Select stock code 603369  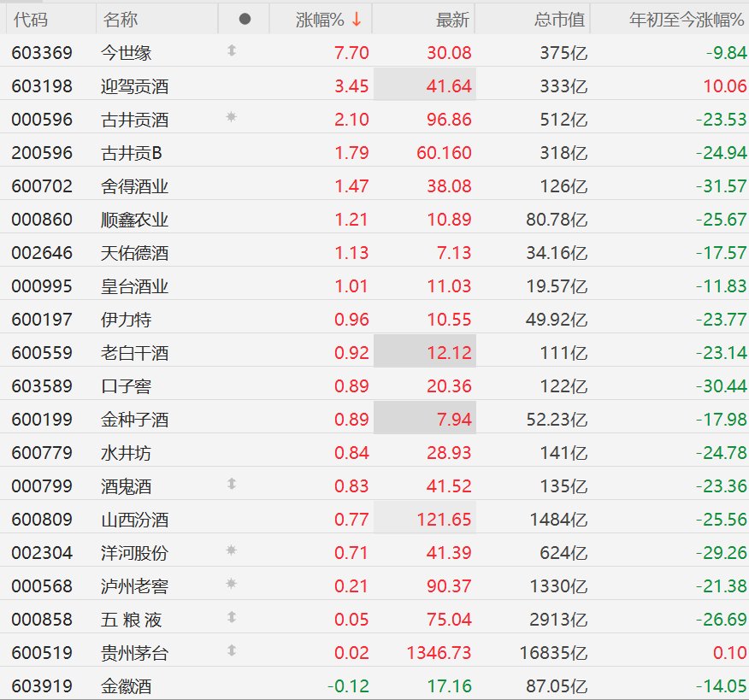pyautogui.click(x=42, y=52)
